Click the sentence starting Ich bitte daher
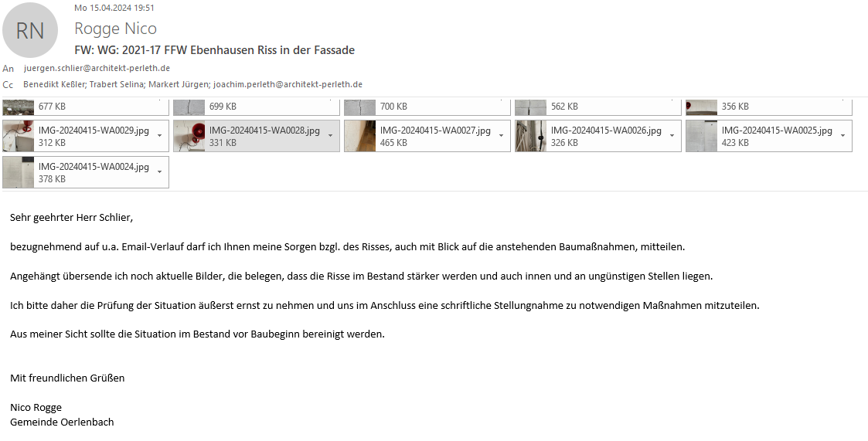Screen dimensions: 868x441 point(385,305)
